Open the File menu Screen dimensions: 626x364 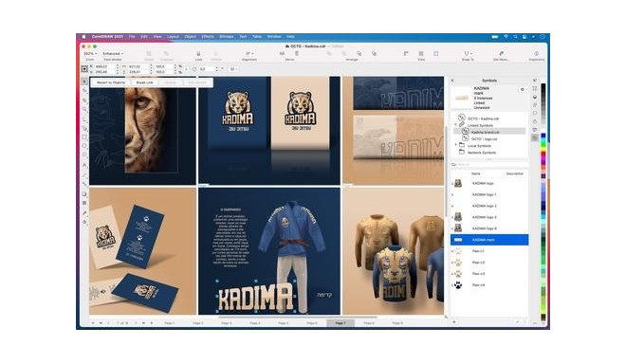(x=132, y=37)
